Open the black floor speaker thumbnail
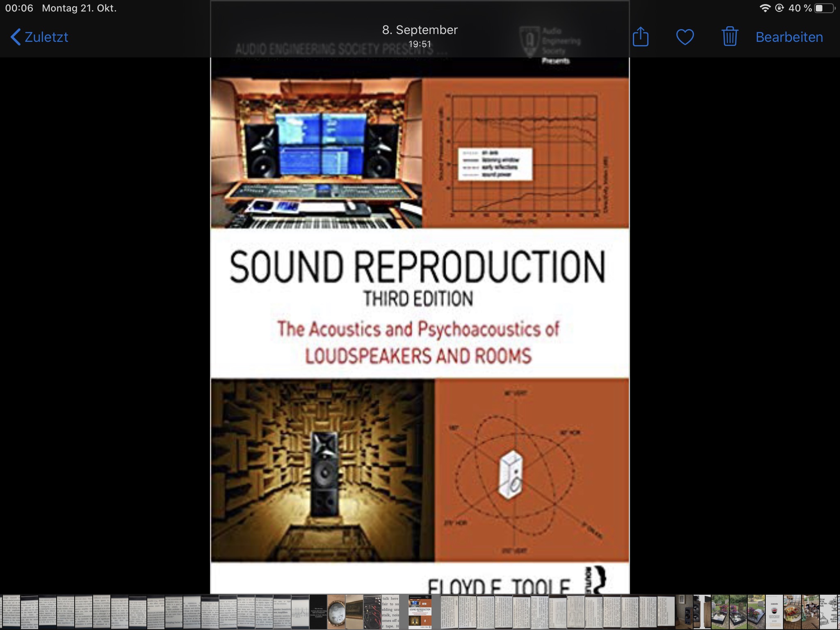840x630 pixels. [x=684, y=612]
